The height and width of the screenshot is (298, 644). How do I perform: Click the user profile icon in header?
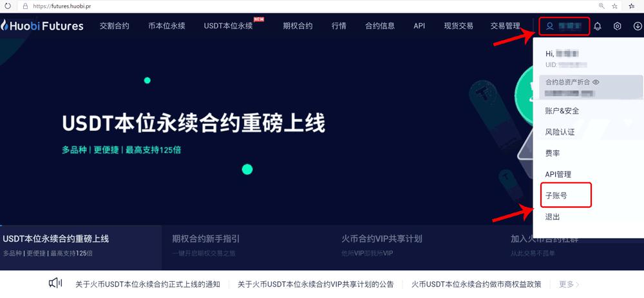point(550,26)
